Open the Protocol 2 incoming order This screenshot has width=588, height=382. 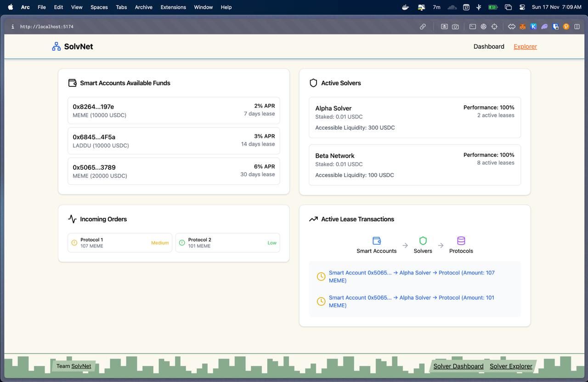[227, 243]
